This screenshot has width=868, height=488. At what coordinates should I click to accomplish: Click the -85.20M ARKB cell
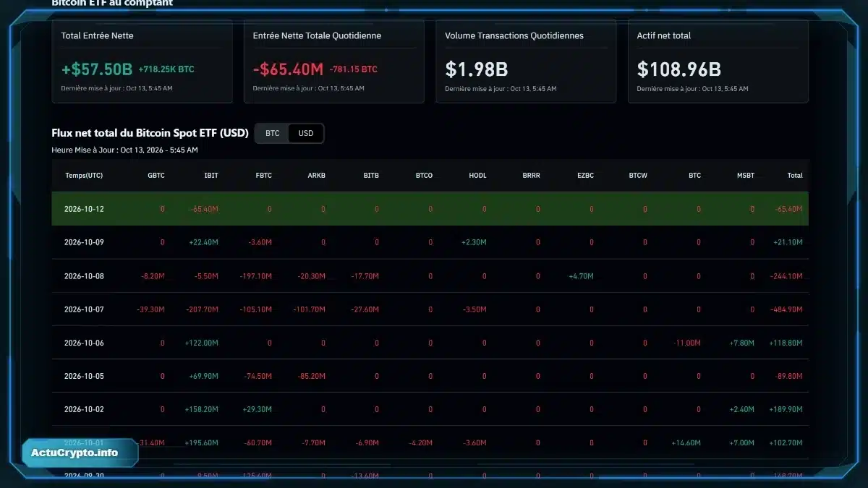point(311,376)
